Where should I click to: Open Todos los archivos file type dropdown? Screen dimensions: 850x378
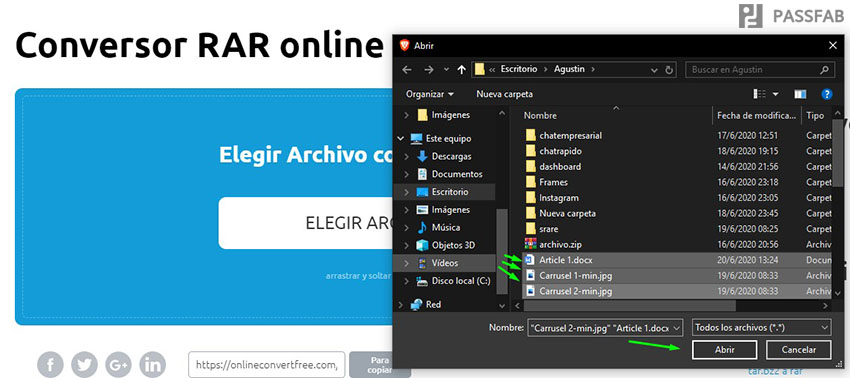(x=762, y=328)
